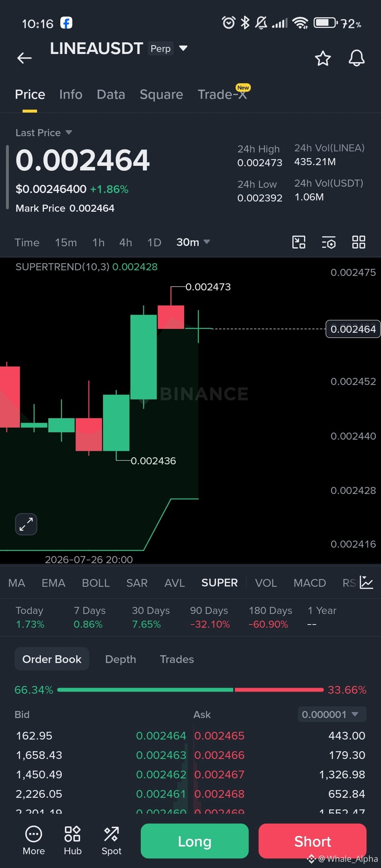Switch to the Trades tab
This screenshot has height=868, width=381.
tap(177, 659)
